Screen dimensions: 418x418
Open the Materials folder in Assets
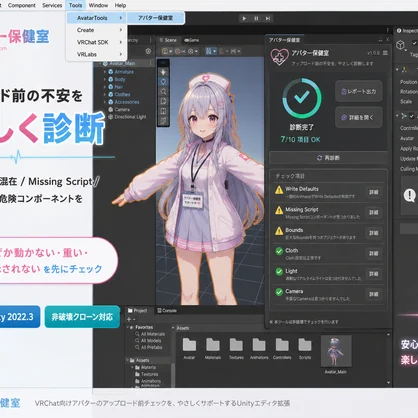coord(213,348)
